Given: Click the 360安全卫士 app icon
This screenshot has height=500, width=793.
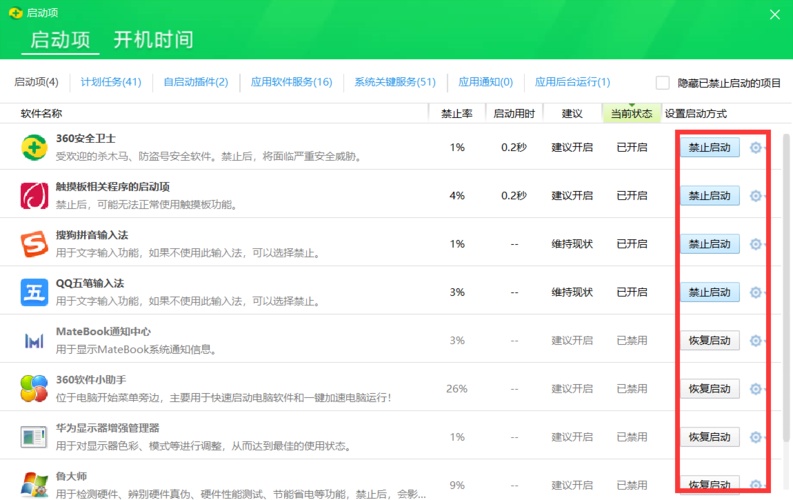Looking at the screenshot, I should point(34,147).
